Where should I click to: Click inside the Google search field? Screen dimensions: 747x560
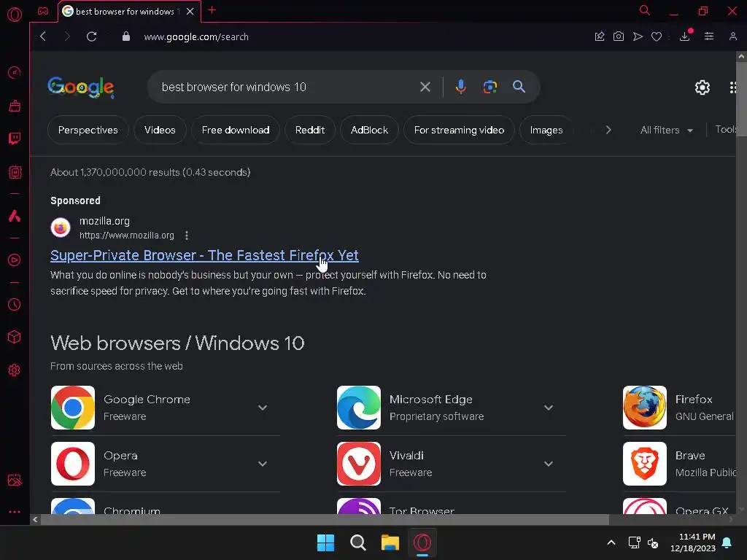point(286,87)
